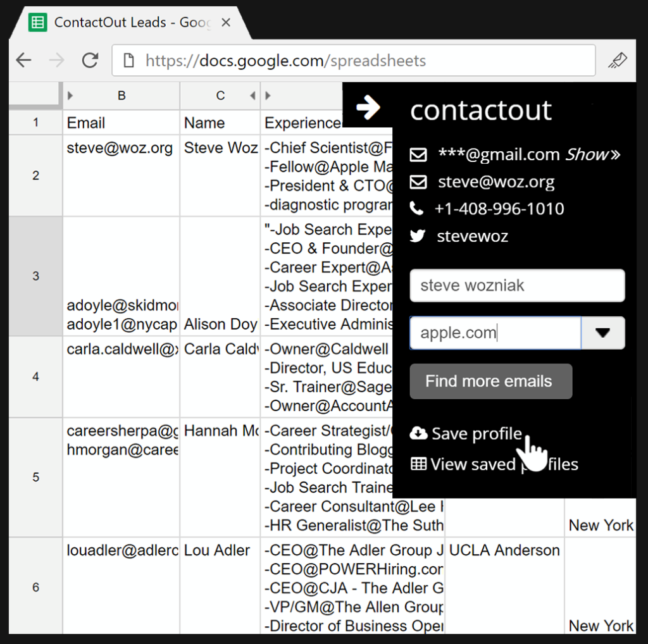Click the New York cell in row 6
This screenshot has width=648, height=644.
[x=601, y=586]
